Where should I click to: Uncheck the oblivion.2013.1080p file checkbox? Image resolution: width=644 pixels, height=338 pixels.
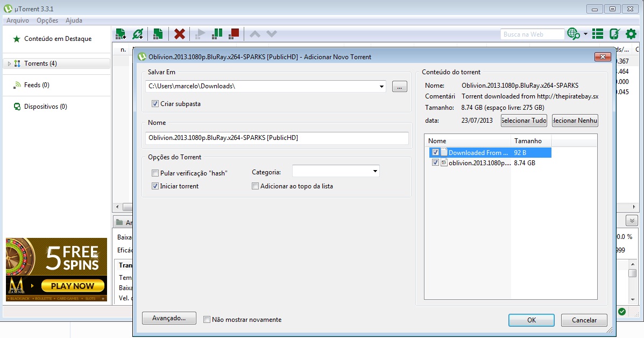coord(435,163)
